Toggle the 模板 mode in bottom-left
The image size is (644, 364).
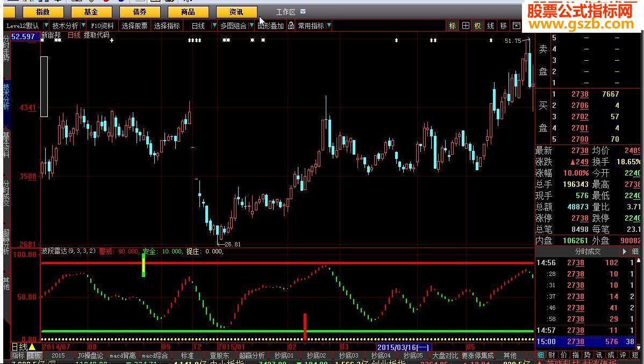click(x=34, y=355)
